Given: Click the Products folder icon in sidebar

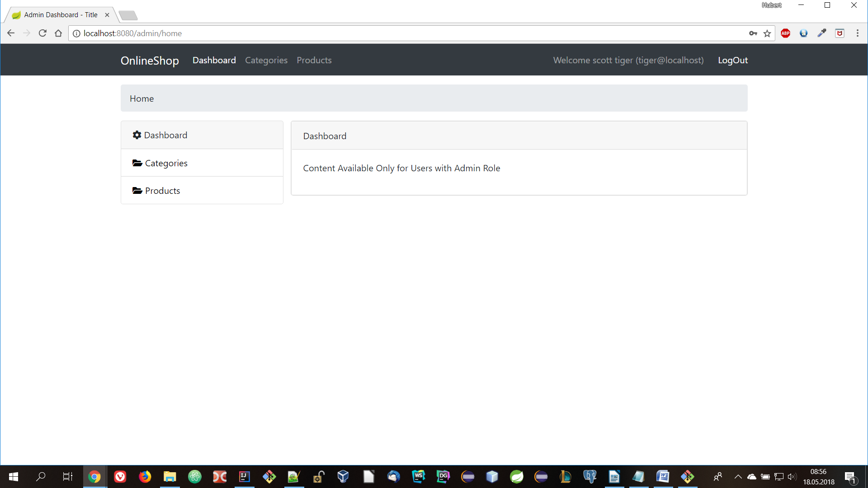Looking at the screenshot, I should pos(137,191).
